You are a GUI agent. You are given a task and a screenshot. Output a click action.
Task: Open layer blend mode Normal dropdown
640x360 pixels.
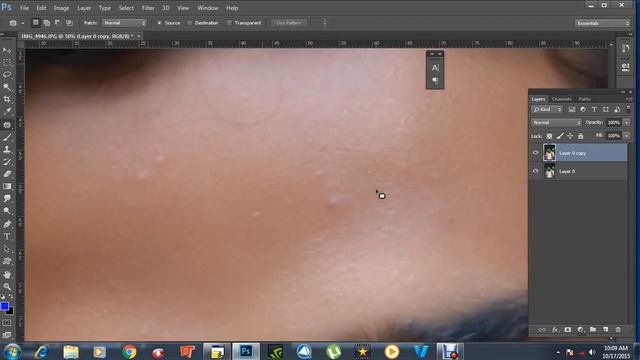point(556,122)
